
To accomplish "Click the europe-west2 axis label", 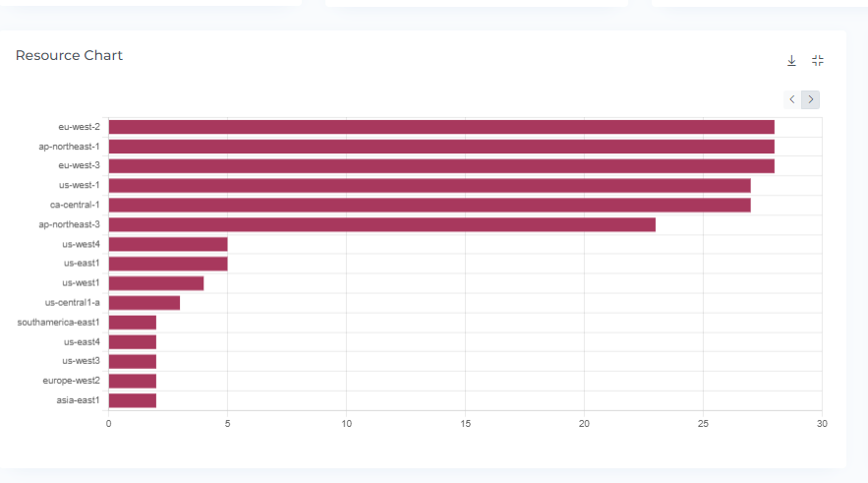I will 71,381.
